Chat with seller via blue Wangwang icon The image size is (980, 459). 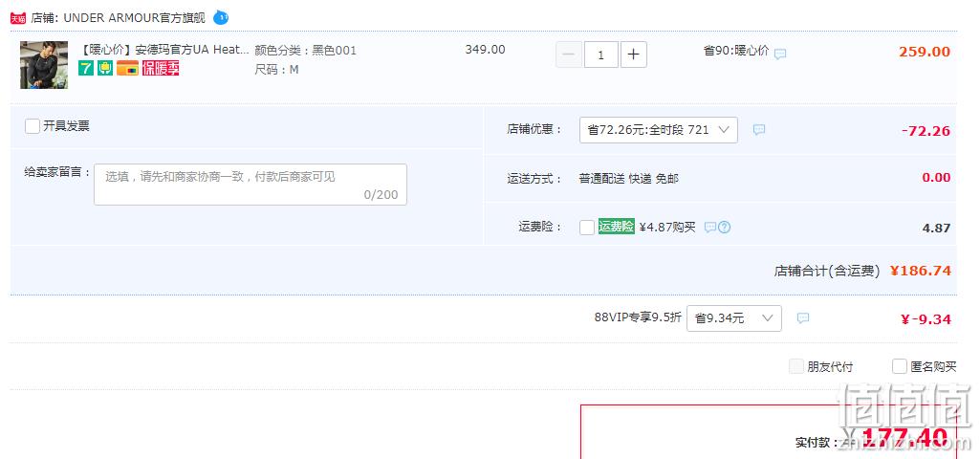tap(221, 17)
